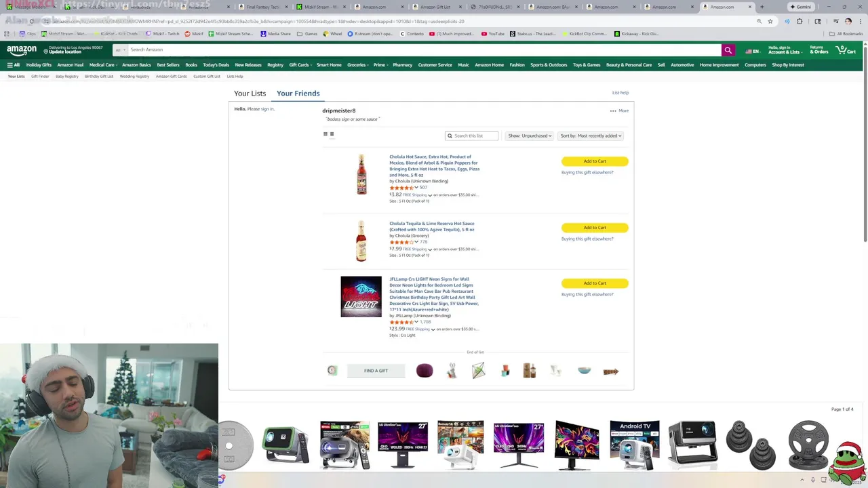Expand star ratings chevron for 1,708 reviews

point(416,322)
